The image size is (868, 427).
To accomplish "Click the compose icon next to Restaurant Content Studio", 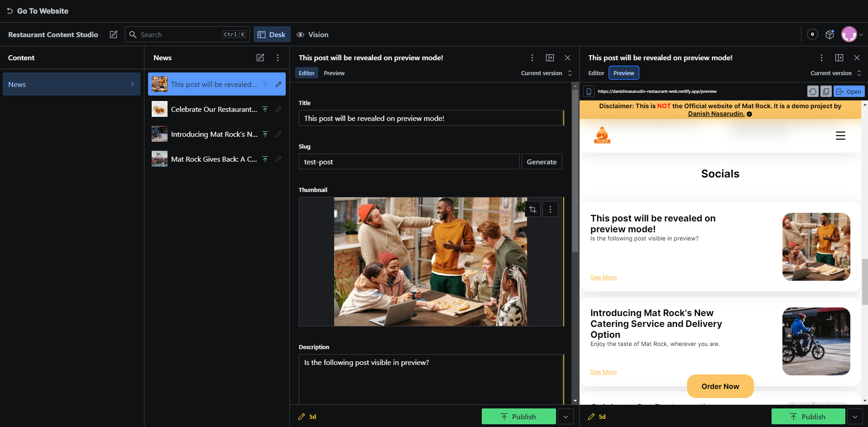I will (x=114, y=34).
